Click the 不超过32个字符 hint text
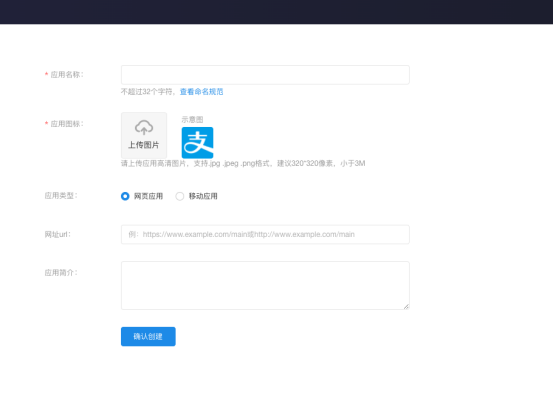This screenshot has width=554, height=405. coord(147,92)
